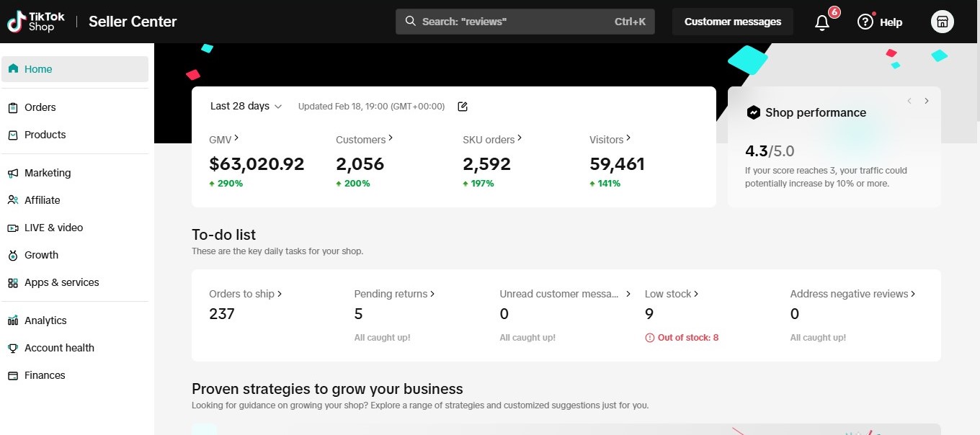Click the low stock count 9
The width and height of the screenshot is (980, 435).
649,314
